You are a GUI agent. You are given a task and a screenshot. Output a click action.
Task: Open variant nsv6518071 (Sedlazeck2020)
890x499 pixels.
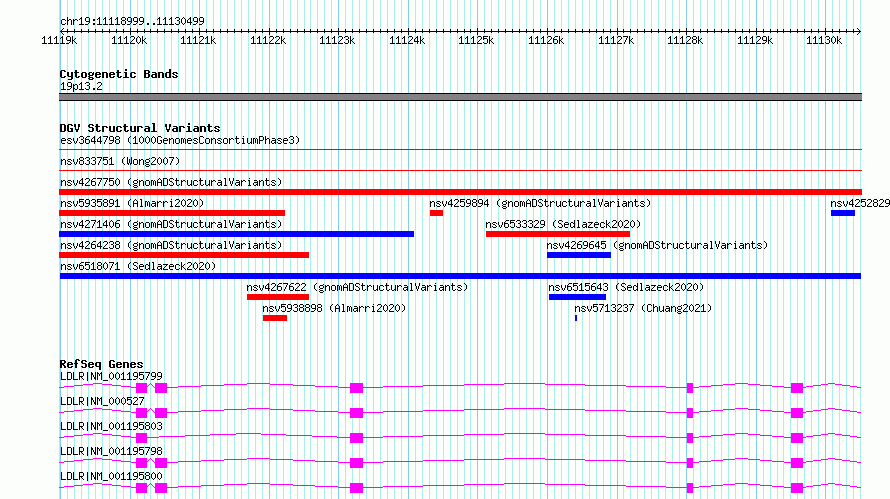point(138,266)
